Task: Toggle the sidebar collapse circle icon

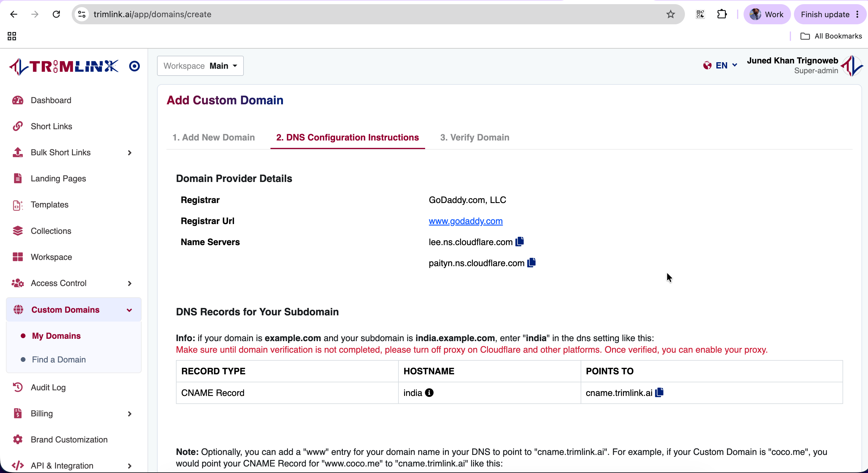Action: (134, 66)
